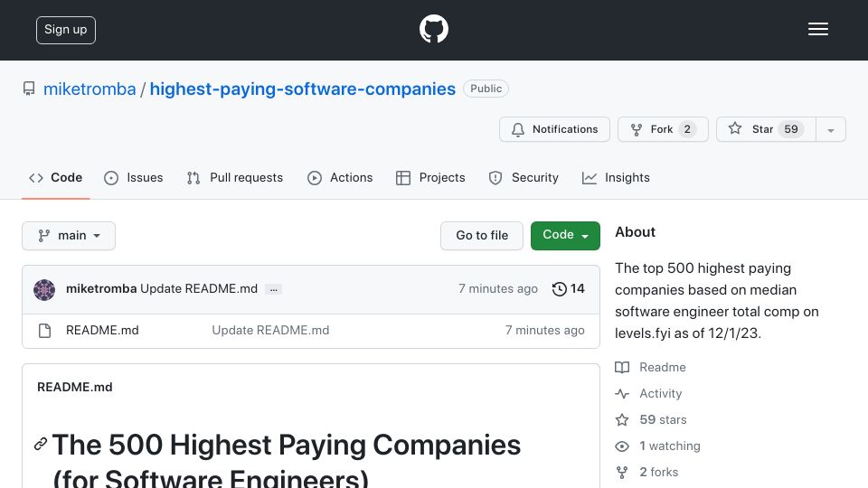Click the fork count badge 2

pyautogui.click(x=687, y=129)
